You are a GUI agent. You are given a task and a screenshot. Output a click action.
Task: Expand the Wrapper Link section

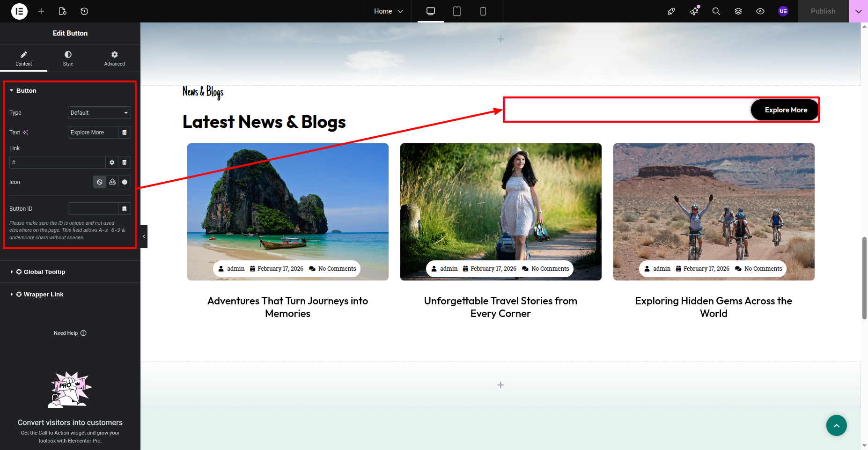pos(43,295)
